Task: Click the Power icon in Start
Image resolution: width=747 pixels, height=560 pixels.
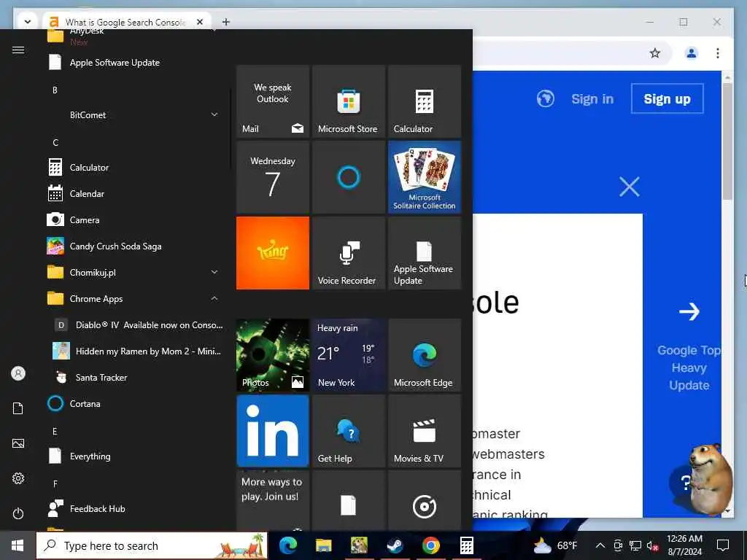Action: tap(18, 513)
